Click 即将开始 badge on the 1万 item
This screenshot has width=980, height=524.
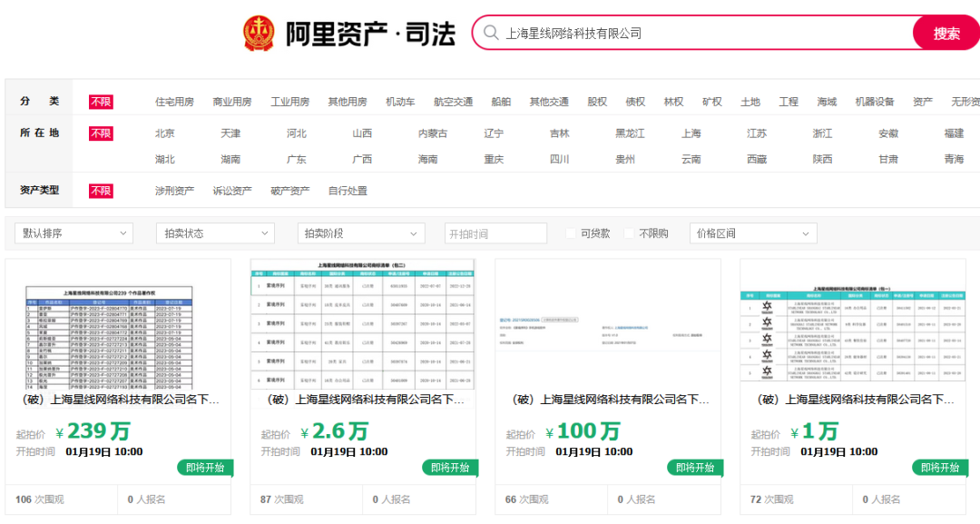coord(940,468)
